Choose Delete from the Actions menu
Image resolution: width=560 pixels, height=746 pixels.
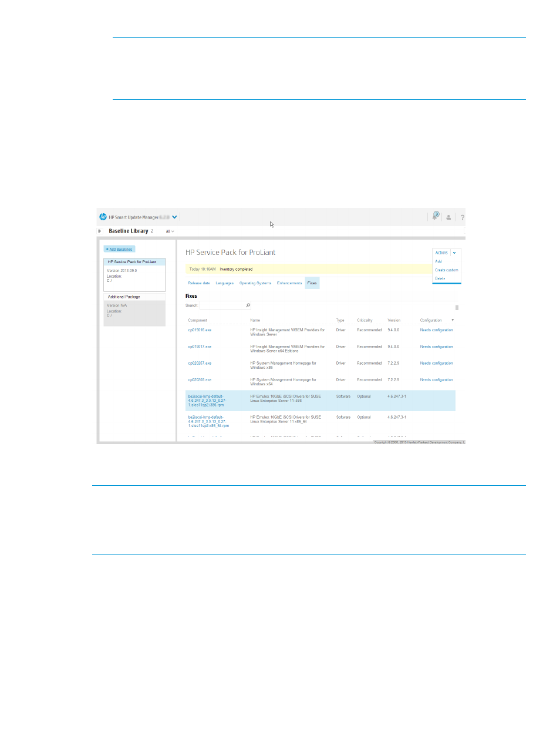(x=440, y=278)
